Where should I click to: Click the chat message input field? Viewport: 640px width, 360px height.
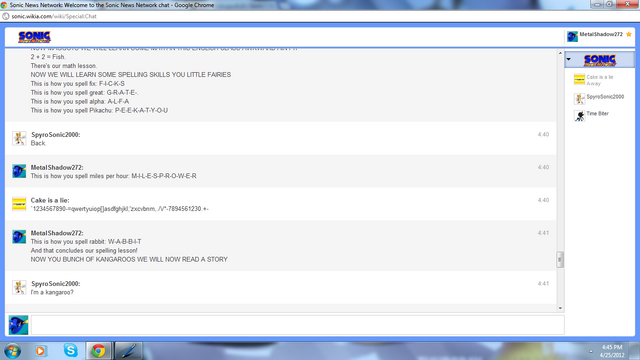point(298,325)
